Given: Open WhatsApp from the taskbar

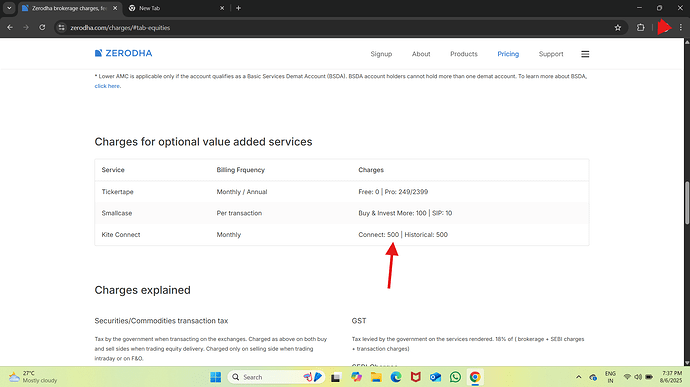Looking at the screenshot, I should tap(455, 377).
